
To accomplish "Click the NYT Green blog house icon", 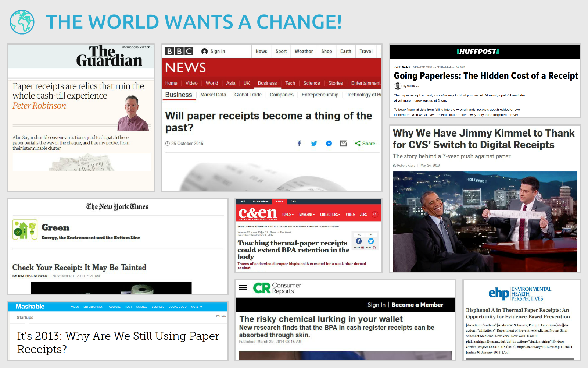I will 25,230.
